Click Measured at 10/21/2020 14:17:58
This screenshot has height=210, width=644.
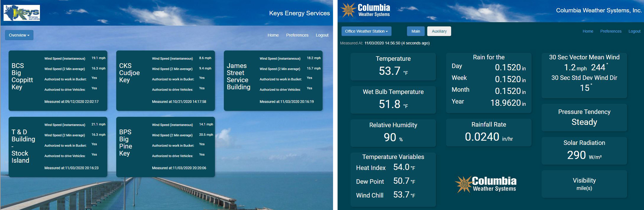tap(179, 102)
